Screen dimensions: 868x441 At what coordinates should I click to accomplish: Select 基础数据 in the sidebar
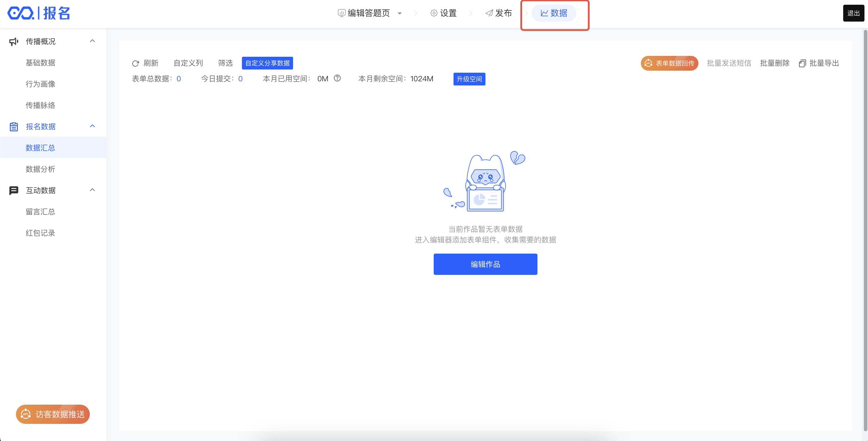40,63
